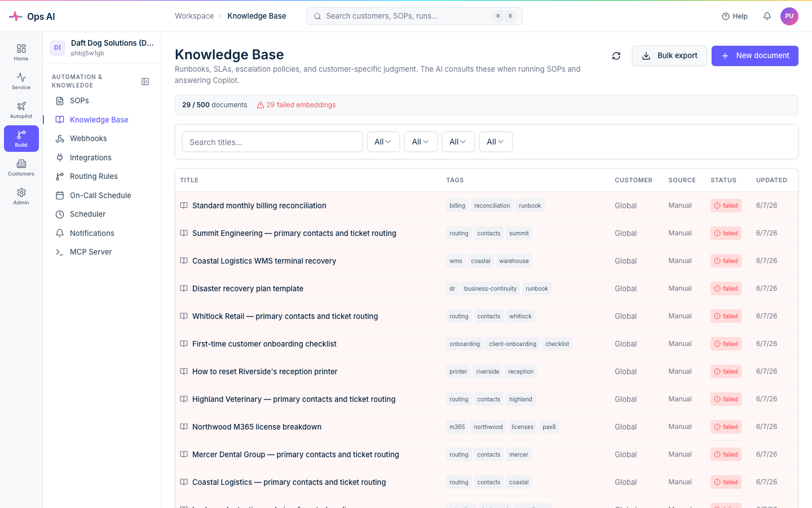Open Integrations menu item
The image size is (812, 508).
coord(91,157)
